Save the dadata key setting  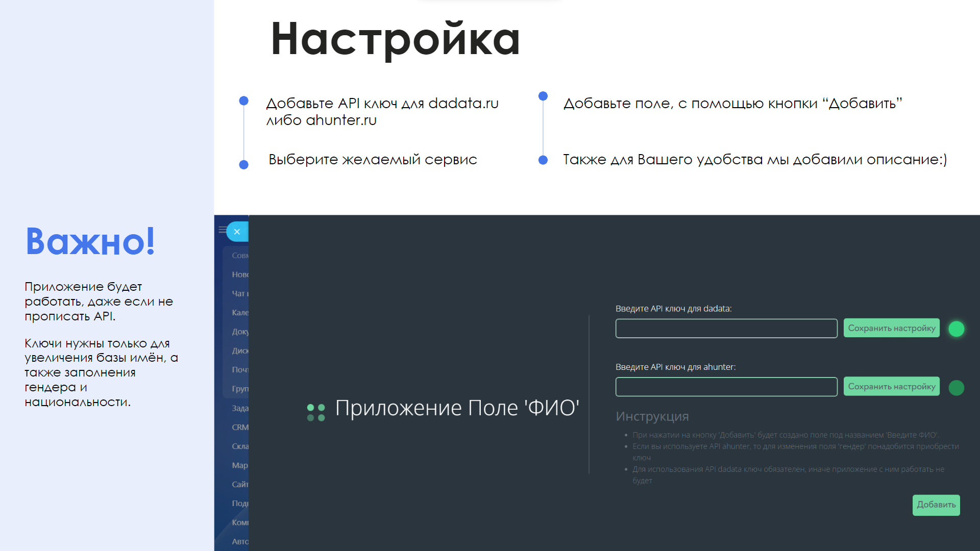coord(891,328)
